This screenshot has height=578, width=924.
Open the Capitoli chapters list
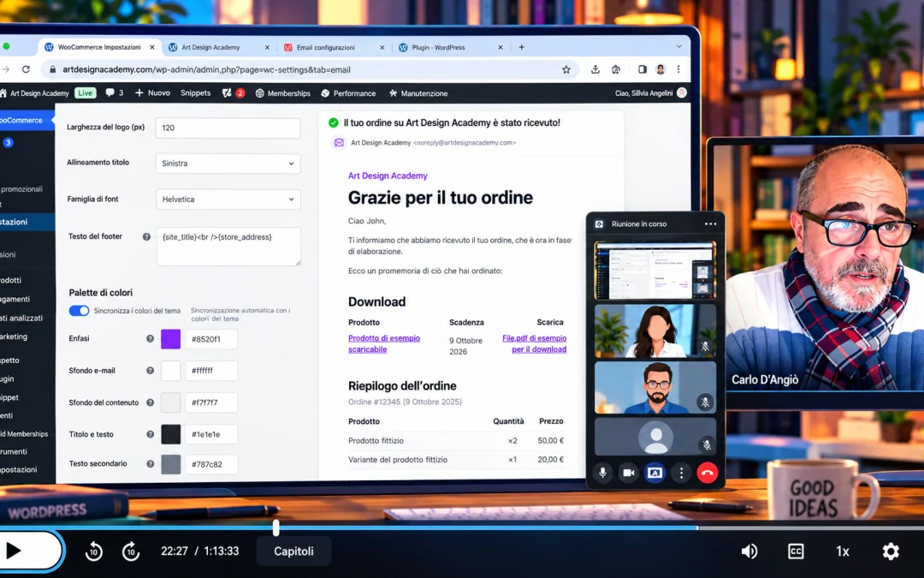[x=293, y=551]
